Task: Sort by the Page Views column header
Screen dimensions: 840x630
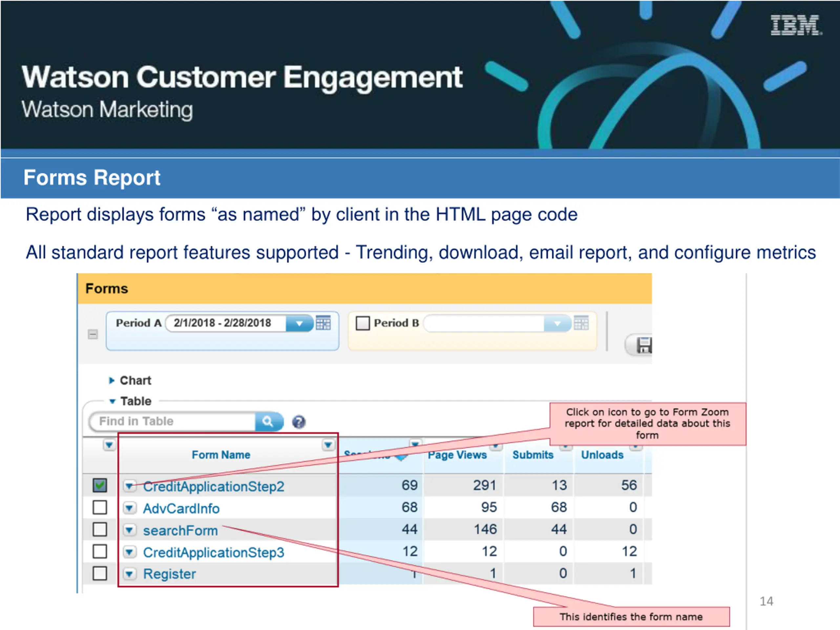Action: (x=457, y=455)
